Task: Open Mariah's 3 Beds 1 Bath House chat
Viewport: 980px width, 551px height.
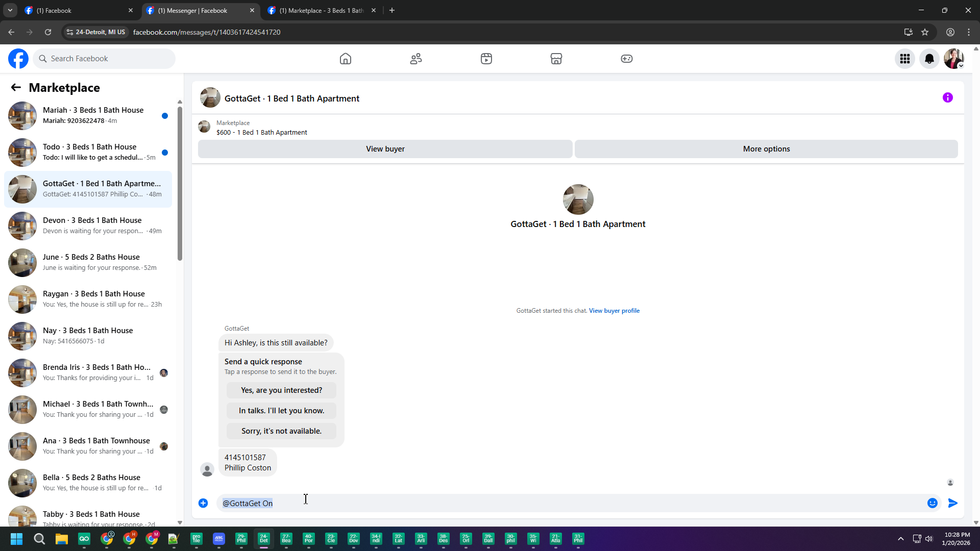Action: click(88, 116)
